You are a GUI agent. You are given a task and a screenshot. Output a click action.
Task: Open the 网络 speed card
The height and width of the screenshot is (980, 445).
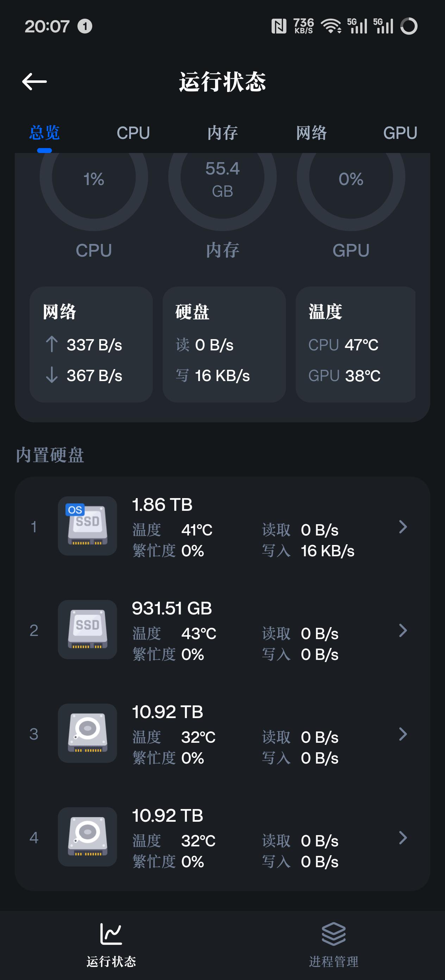point(91,344)
